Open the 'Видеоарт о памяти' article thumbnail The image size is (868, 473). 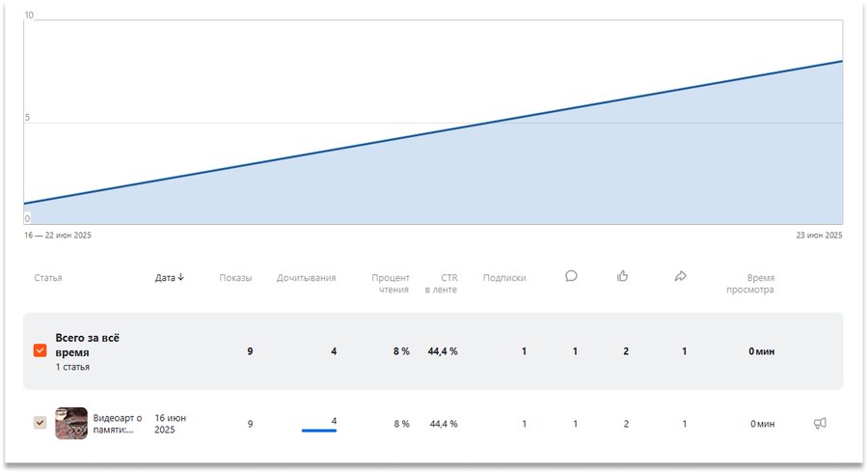coord(71,423)
